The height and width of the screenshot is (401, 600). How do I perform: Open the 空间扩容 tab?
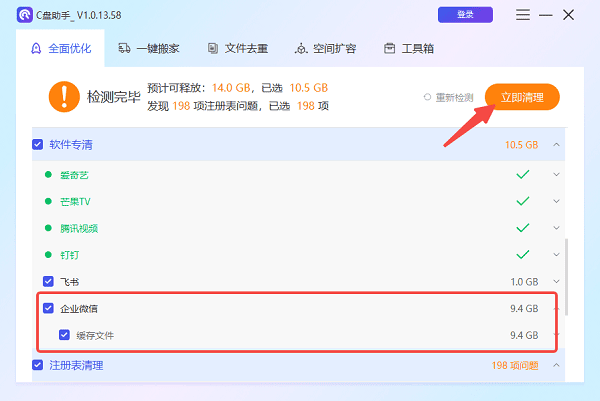point(326,49)
